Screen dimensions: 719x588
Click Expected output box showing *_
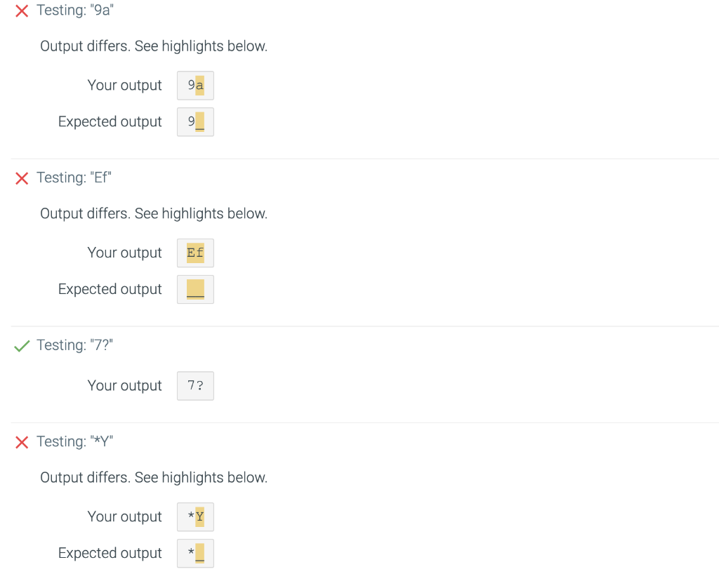195,554
